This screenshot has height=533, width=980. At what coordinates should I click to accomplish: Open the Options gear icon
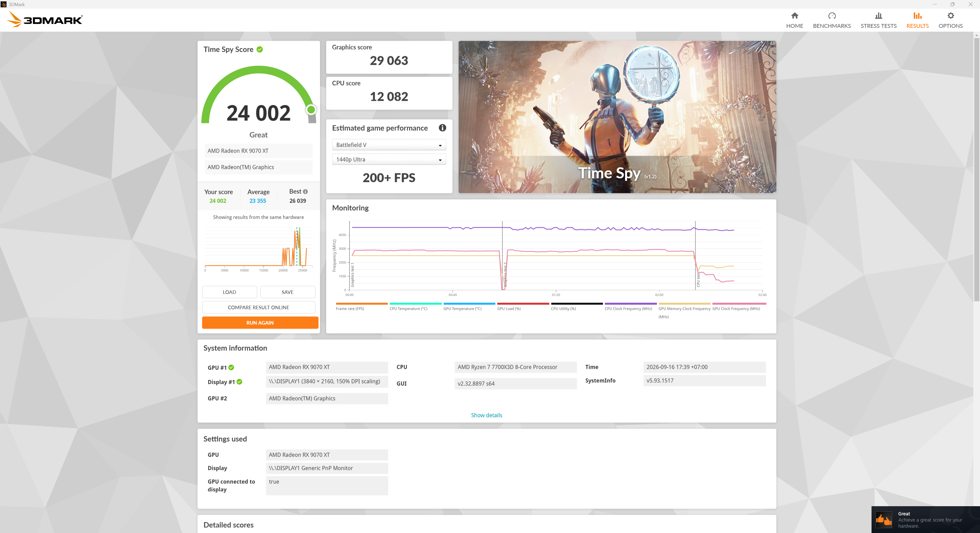point(950,16)
